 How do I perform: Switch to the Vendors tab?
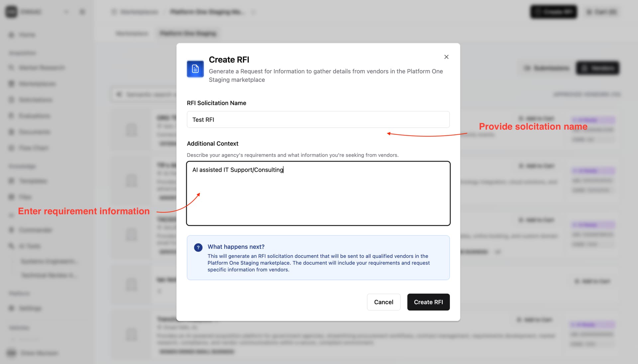click(597, 68)
